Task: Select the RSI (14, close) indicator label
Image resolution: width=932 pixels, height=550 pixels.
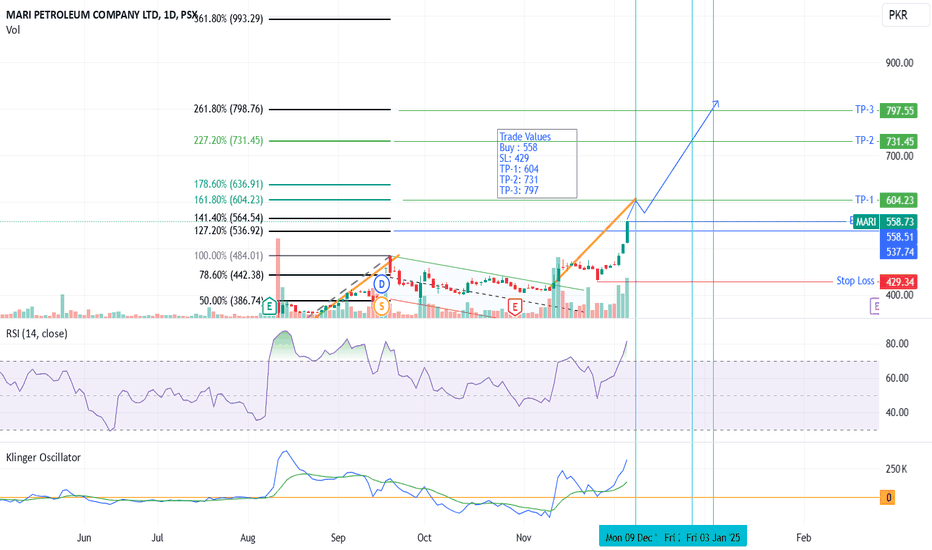Action: point(37,334)
